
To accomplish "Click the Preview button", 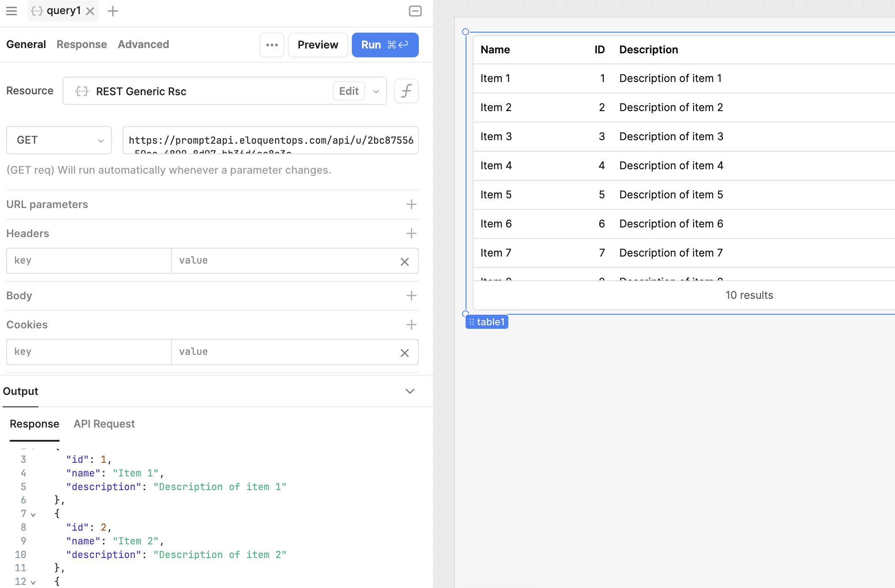I will [x=317, y=45].
